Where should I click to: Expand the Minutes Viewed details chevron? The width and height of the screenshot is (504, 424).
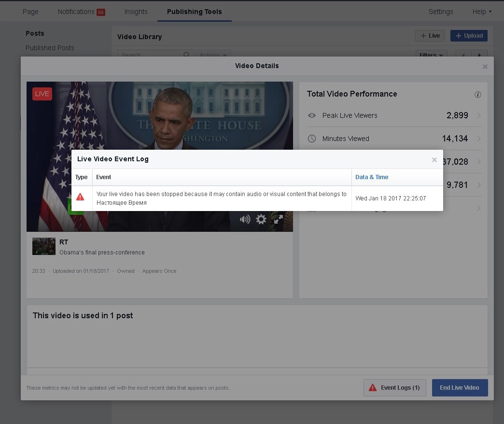tap(479, 139)
